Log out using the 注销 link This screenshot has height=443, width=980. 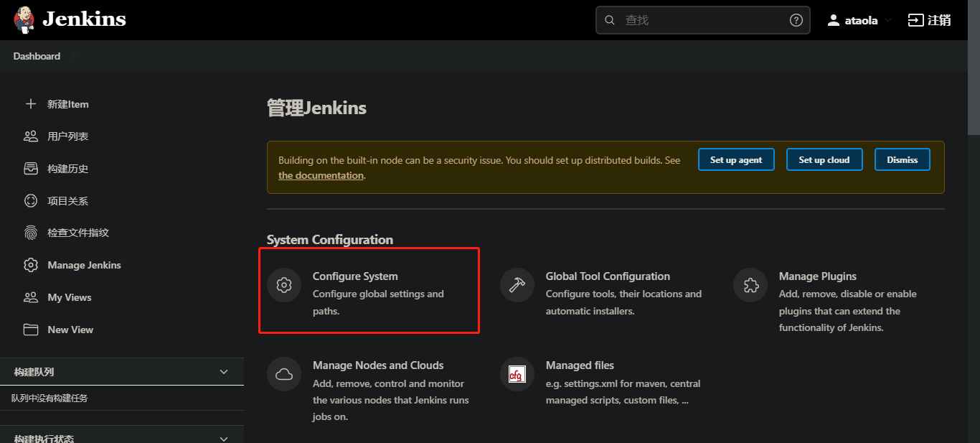coord(939,20)
